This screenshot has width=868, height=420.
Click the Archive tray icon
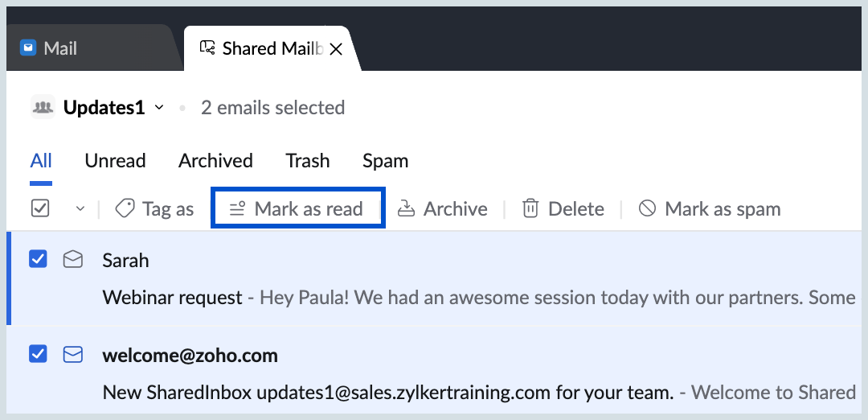click(x=407, y=209)
